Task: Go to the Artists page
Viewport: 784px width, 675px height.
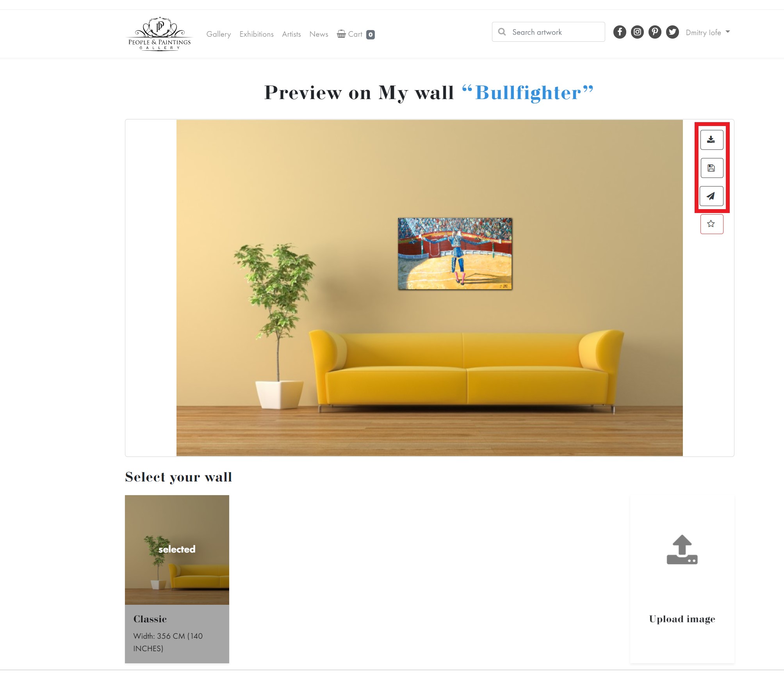Action: point(291,34)
